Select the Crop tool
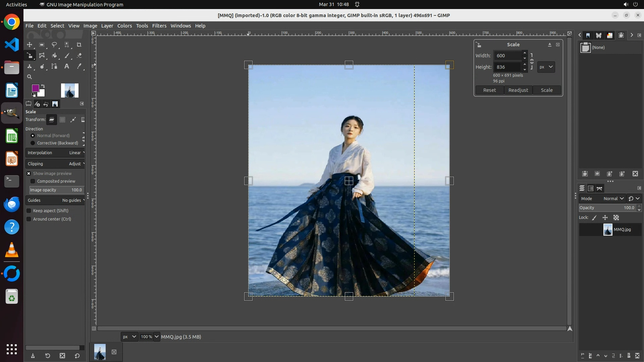 tap(79, 45)
